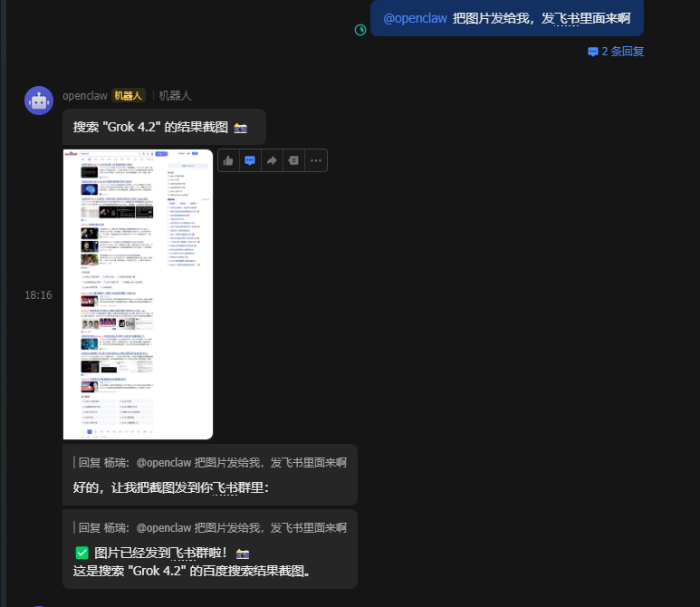Open the three-dot more actions menu
The image size is (700, 607).
[x=315, y=160]
